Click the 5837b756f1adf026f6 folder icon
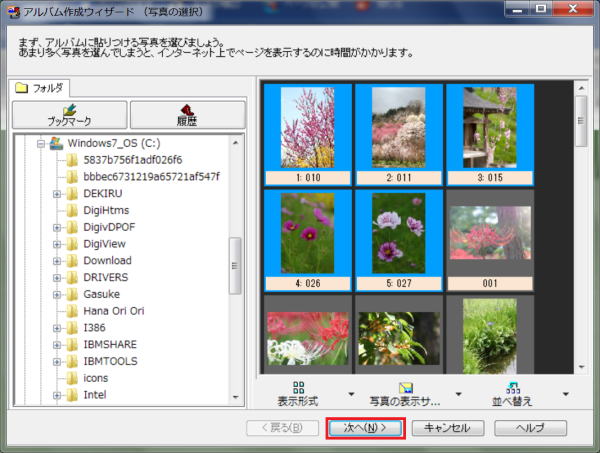Image resolution: width=600 pixels, height=453 pixels. coord(72,160)
